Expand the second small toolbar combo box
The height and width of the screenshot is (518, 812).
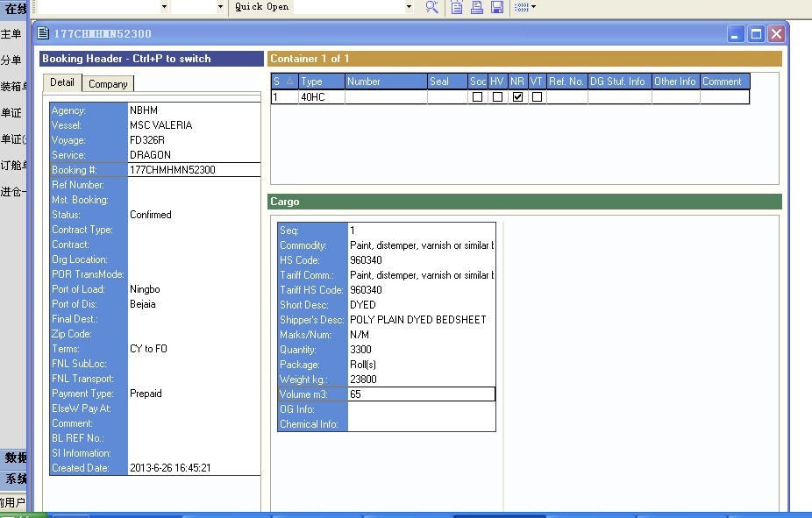[x=220, y=7]
